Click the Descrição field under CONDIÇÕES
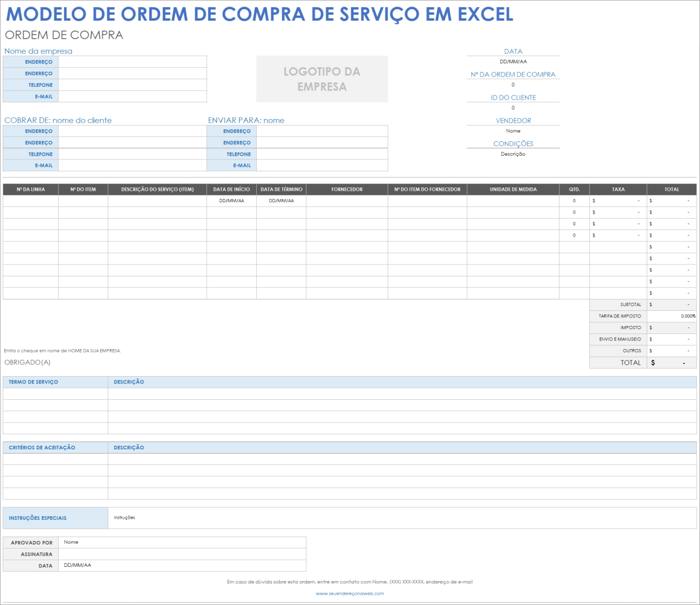The width and height of the screenshot is (700, 605). (x=513, y=154)
